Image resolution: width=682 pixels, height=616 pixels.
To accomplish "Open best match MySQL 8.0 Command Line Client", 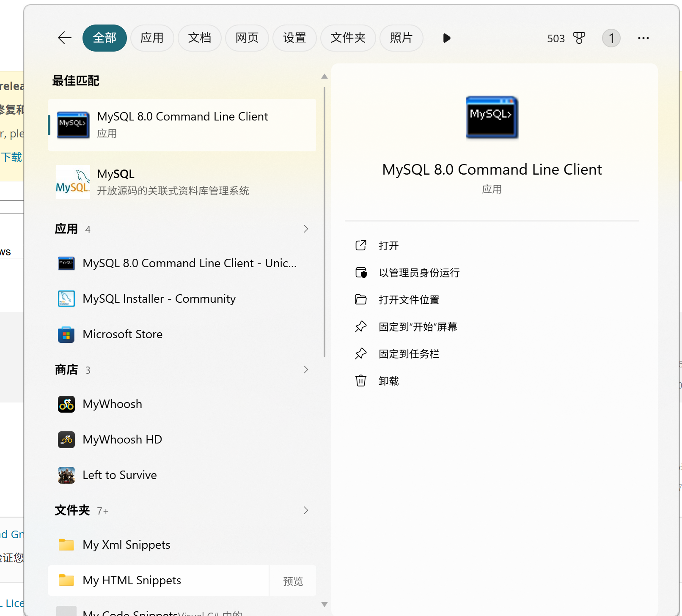I will [182, 125].
